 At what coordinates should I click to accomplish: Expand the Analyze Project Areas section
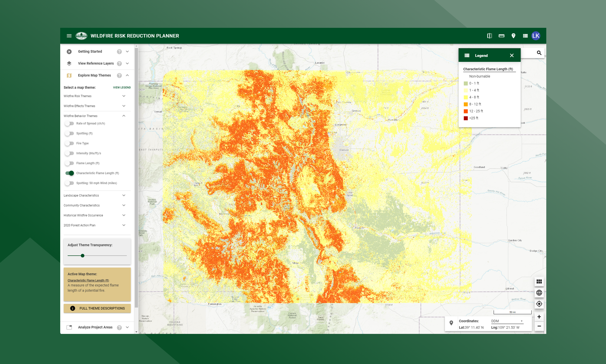pyautogui.click(x=127, y=327)
